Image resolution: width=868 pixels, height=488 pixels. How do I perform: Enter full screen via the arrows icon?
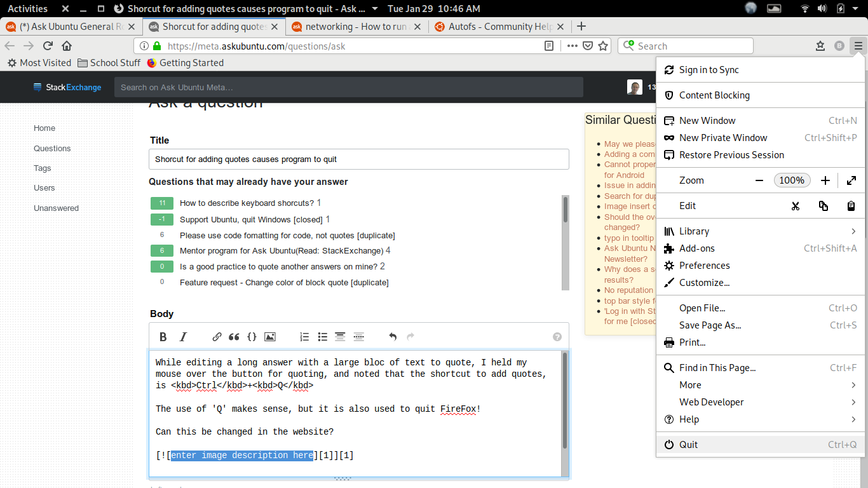coord(851,180)
